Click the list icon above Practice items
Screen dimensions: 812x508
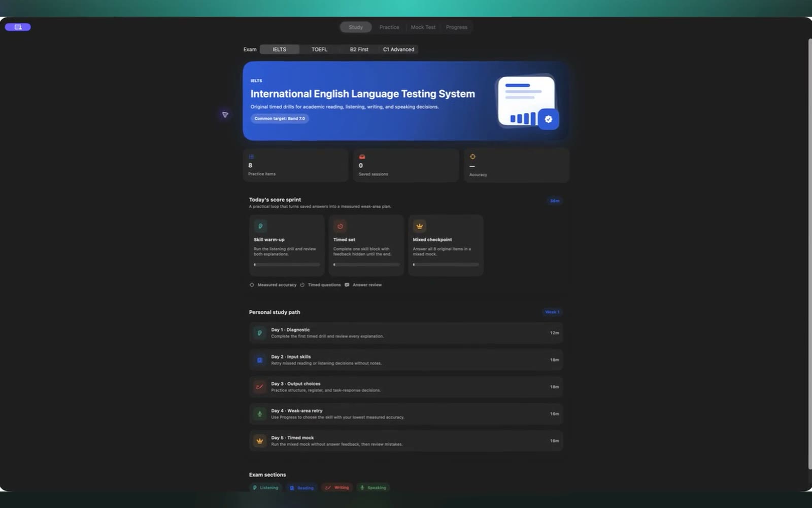251,156
